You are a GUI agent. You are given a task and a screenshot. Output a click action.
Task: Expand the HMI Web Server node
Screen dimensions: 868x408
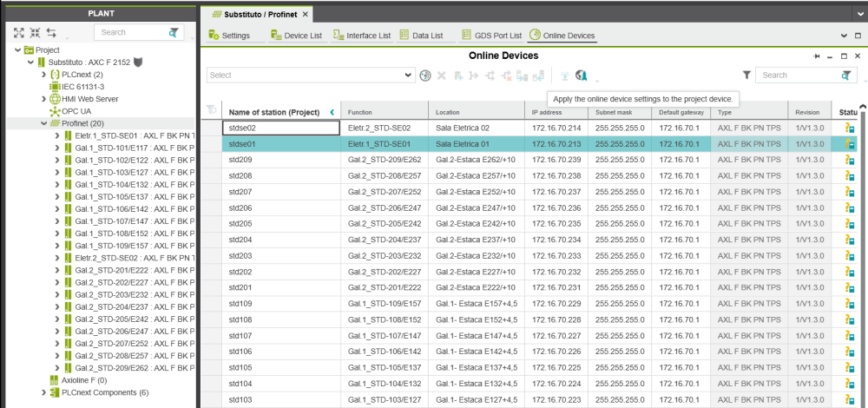coord(44,100)
